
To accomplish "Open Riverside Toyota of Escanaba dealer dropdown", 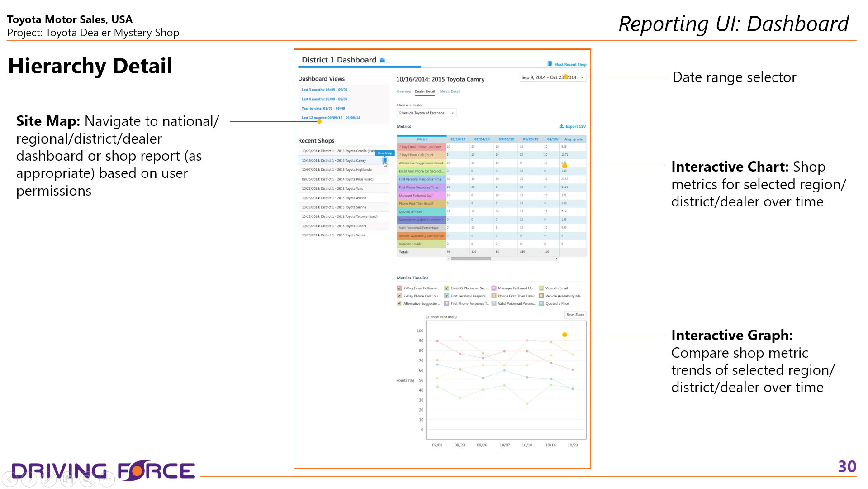I will pyautogui.click(x=427, y=113).
